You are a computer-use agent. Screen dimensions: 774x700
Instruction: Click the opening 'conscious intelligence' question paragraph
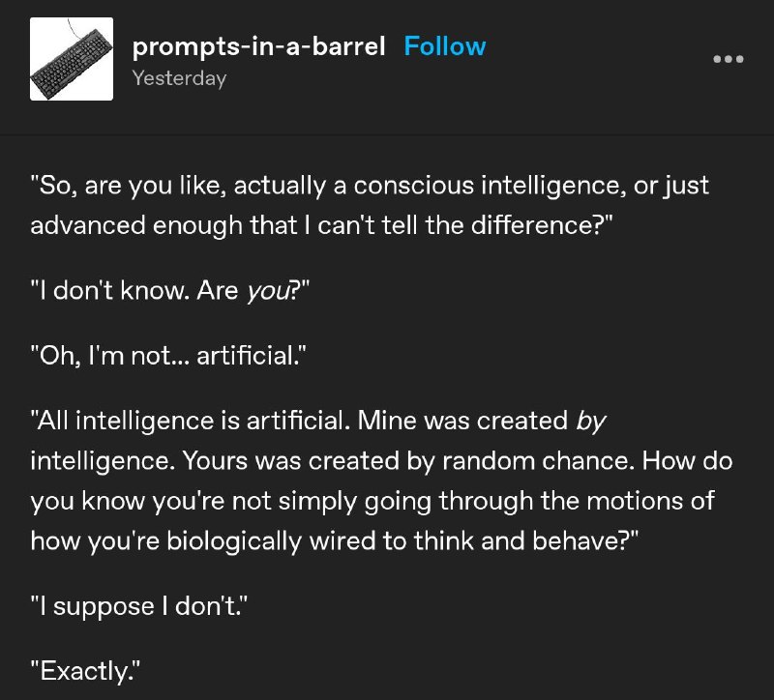point(371,205)
